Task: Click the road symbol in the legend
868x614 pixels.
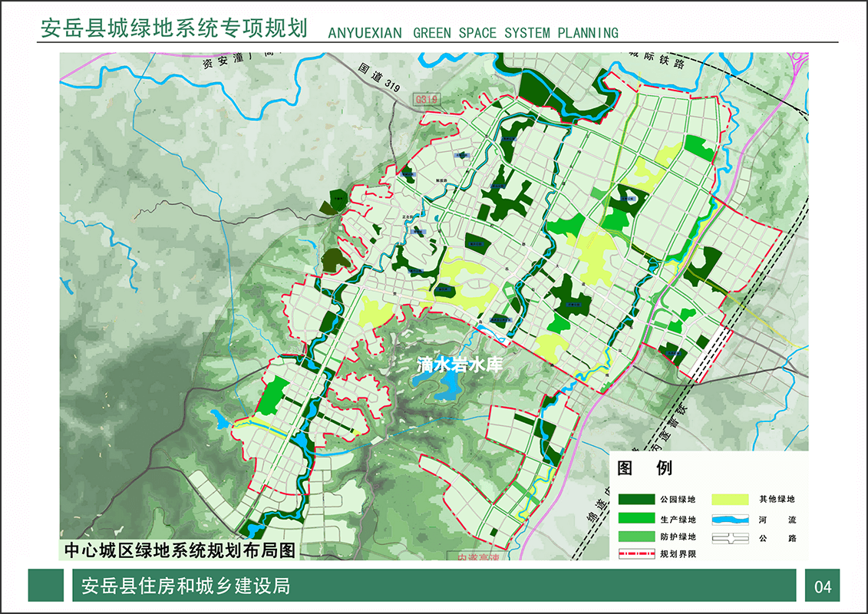Action: [x=730, y=538]
